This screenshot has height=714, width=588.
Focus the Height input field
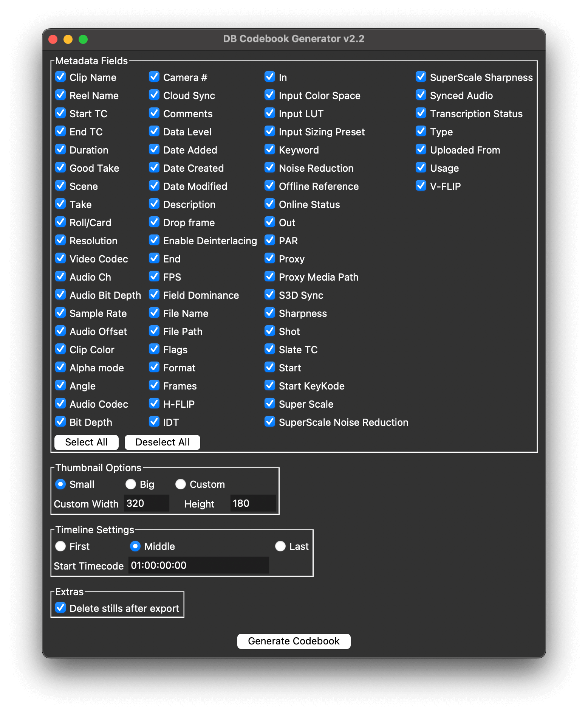[x=253, y=503]
